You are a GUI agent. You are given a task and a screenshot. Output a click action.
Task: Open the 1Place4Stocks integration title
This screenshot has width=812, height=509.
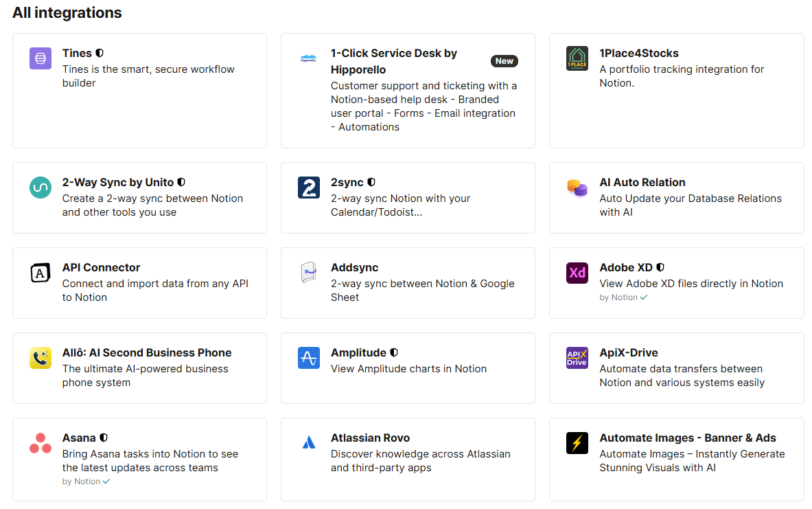pos(639,53)
